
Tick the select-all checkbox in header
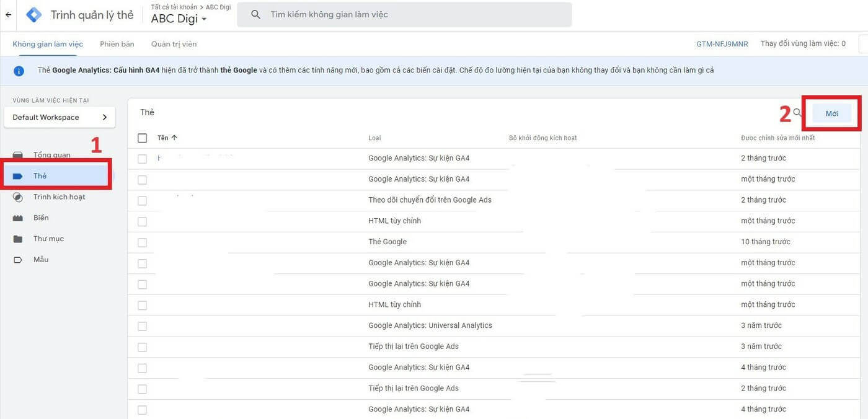pos(143,138)
